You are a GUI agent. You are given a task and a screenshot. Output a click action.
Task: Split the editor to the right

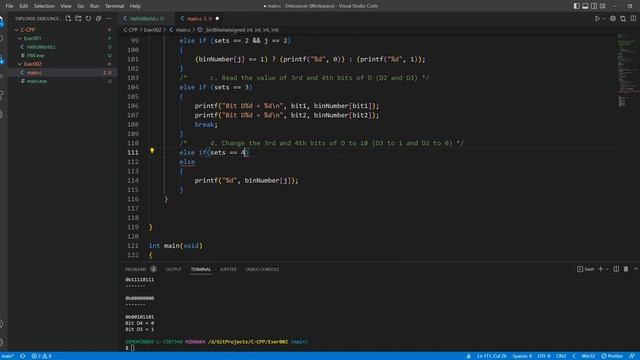point(633,18)
